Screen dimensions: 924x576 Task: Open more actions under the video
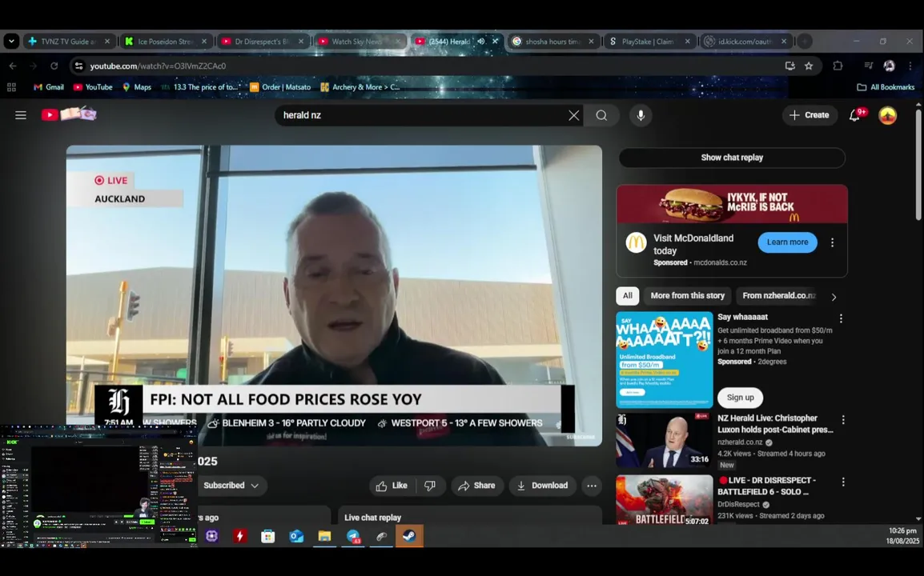click(x=591, y=486)
